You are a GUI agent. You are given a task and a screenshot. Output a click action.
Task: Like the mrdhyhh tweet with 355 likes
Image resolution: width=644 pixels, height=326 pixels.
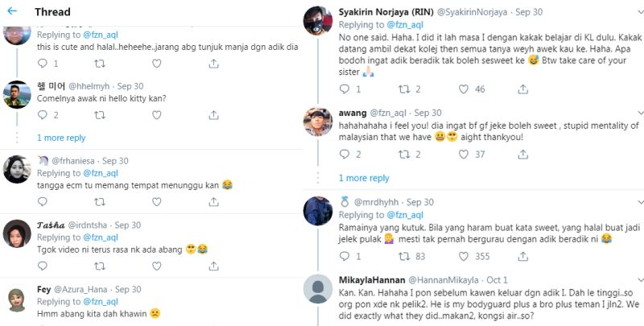pos(458,257)
